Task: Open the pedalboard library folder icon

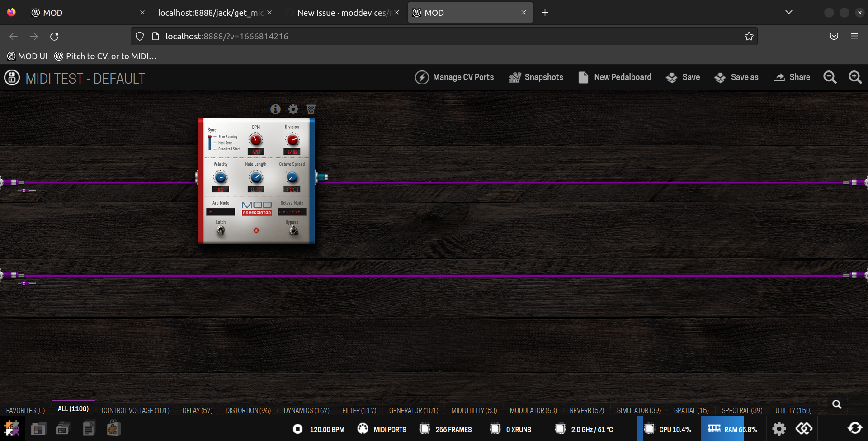Action: (38, 428)
